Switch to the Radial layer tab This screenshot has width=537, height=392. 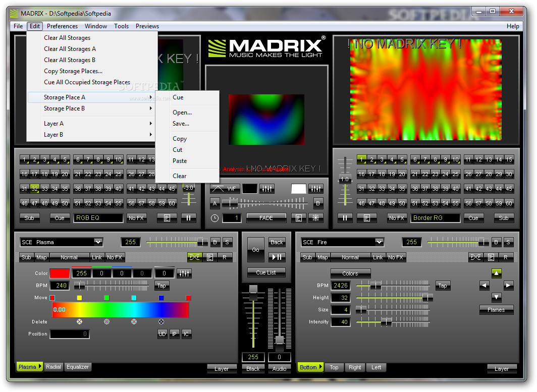(x=53, y=367)
